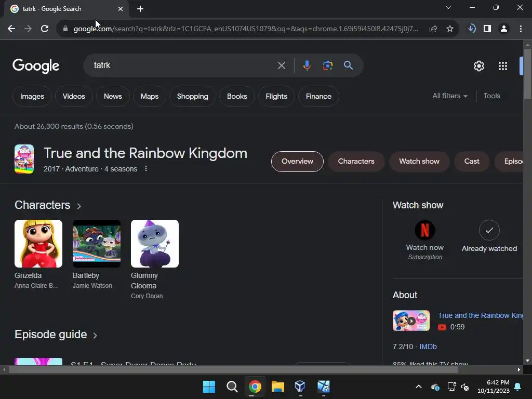
Task: Open the Windows Start menu
Action: [209, 387]
